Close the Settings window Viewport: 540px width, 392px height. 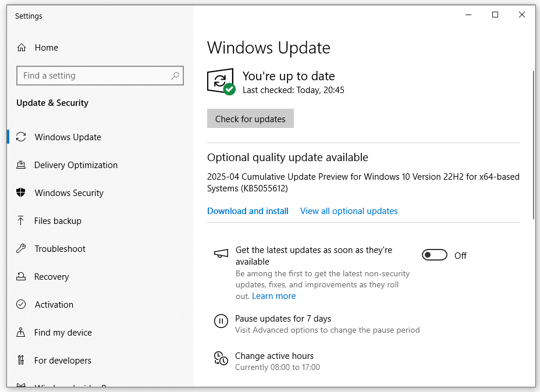[522, 15]
